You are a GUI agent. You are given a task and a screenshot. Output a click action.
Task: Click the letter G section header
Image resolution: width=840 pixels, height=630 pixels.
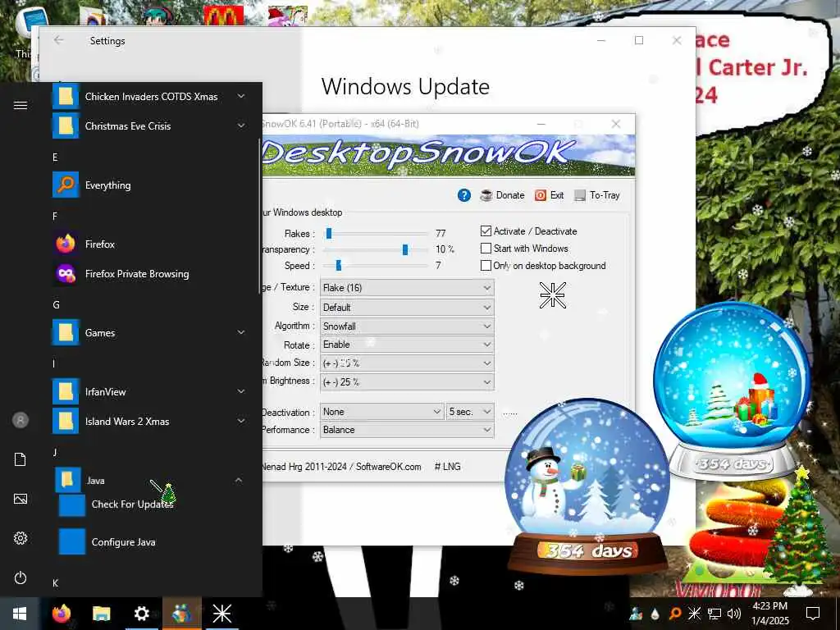coord(56,305)
